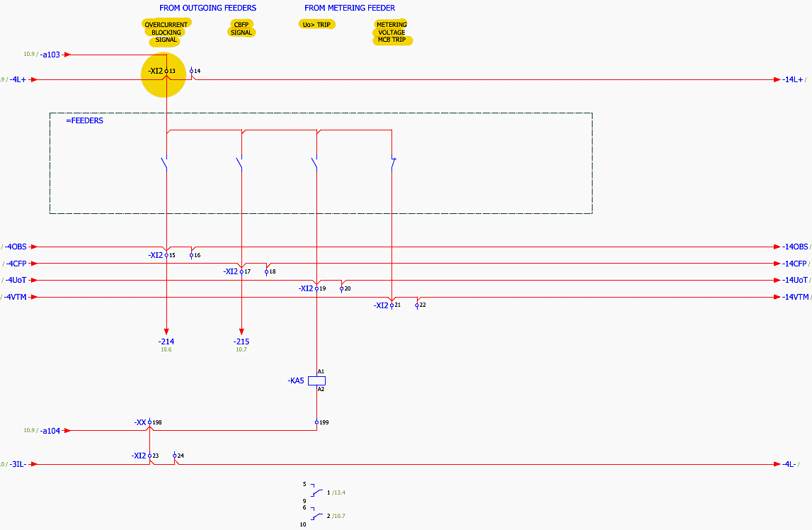
Task: Select terminal 20 on the UoT bus
Action: coord(342,288)
